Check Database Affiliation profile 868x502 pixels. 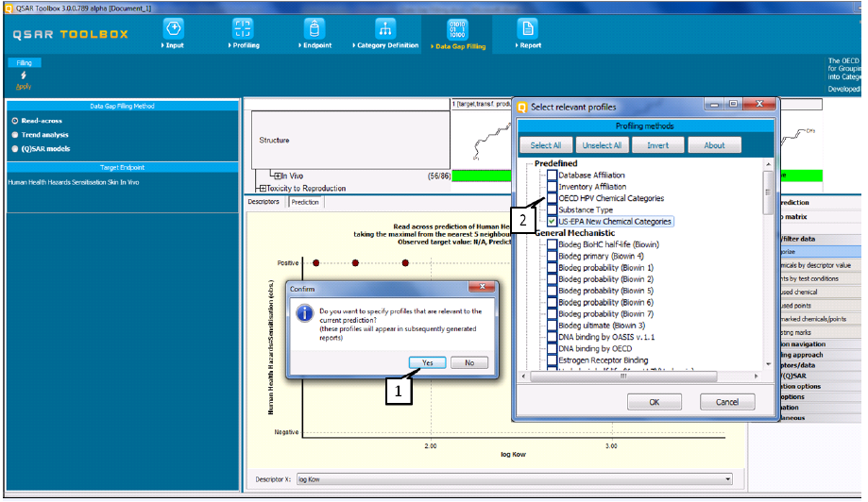click(x=552, y=175)
